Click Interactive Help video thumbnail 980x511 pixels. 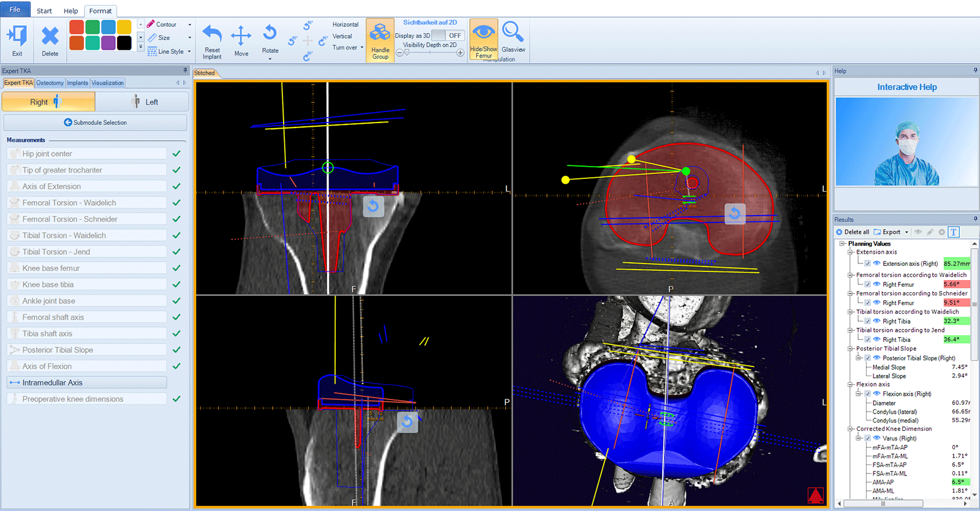click(907, 142)
